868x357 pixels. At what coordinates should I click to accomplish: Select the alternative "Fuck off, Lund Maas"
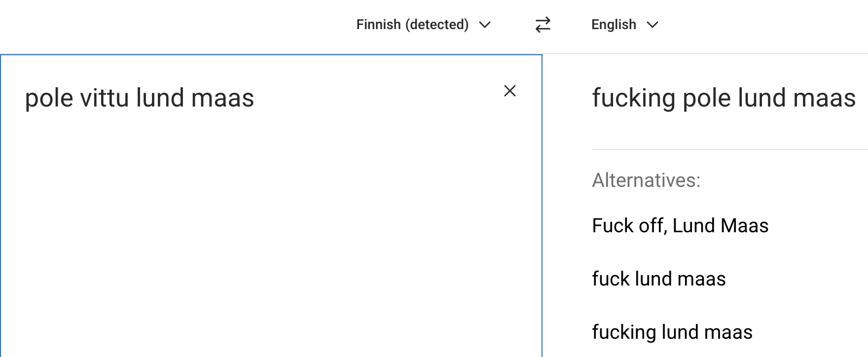[680, 226]
